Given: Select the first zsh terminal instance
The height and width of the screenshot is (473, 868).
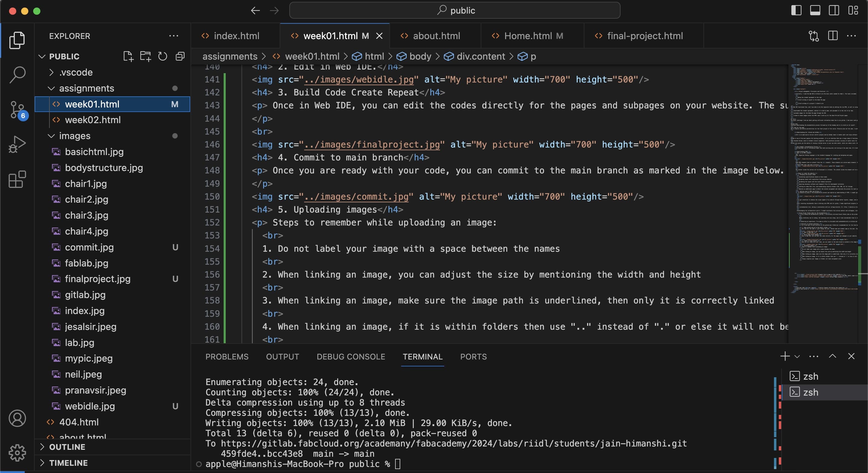Looking at the screenshot, I should pos(824,376).
